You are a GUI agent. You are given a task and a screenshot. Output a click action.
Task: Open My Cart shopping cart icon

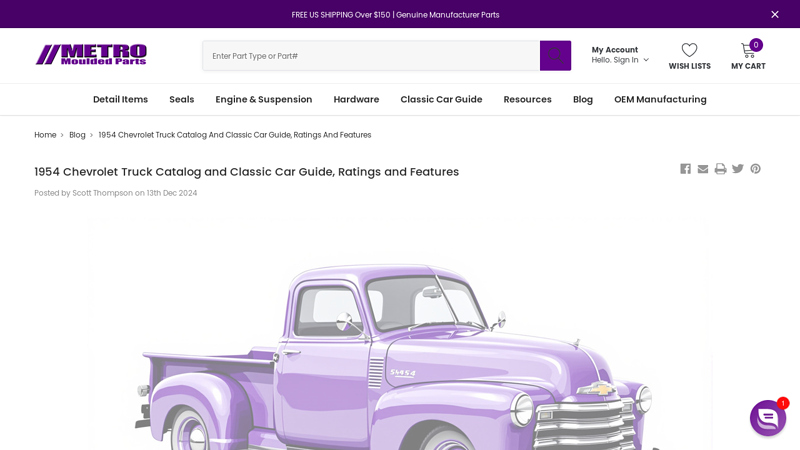pyautogui.click(x=748, y=50)
